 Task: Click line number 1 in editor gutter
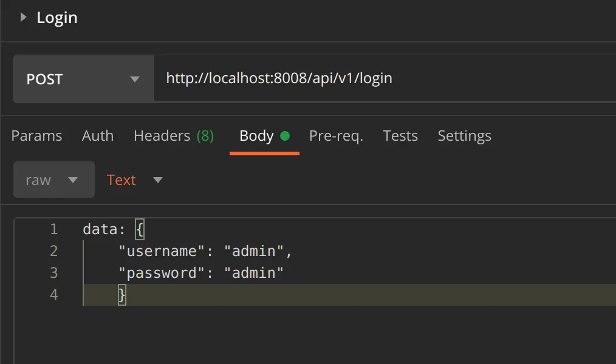(54, 229)
